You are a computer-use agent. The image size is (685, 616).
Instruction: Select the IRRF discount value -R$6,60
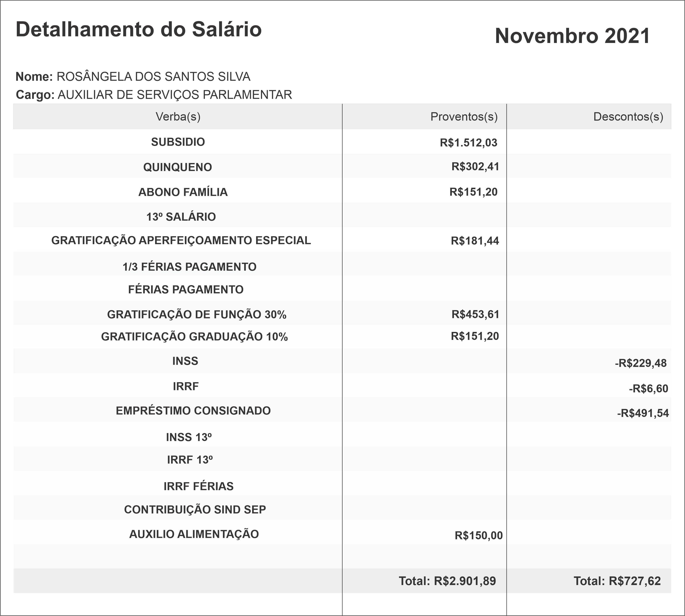pos(648,389)
